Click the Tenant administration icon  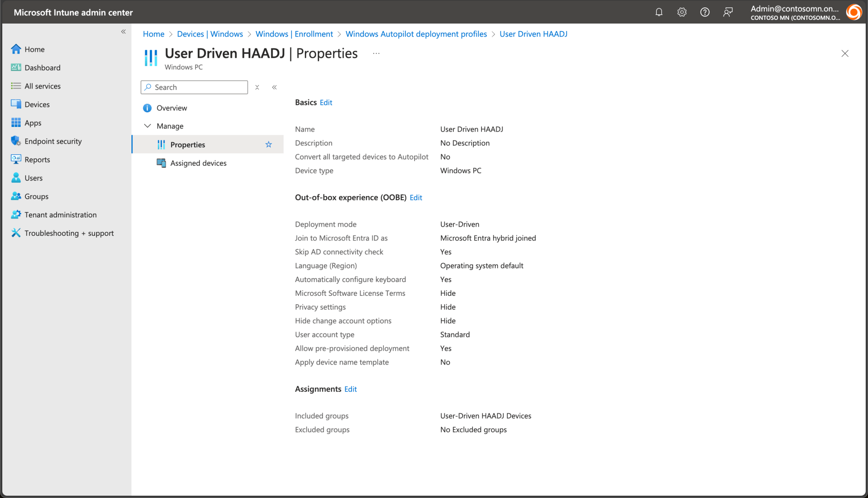click(16, 215)
